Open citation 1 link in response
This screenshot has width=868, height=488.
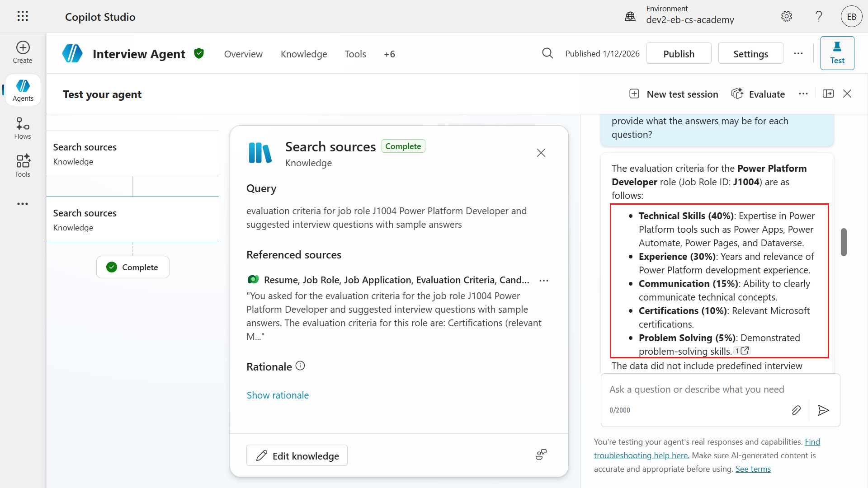coord(742,351)
